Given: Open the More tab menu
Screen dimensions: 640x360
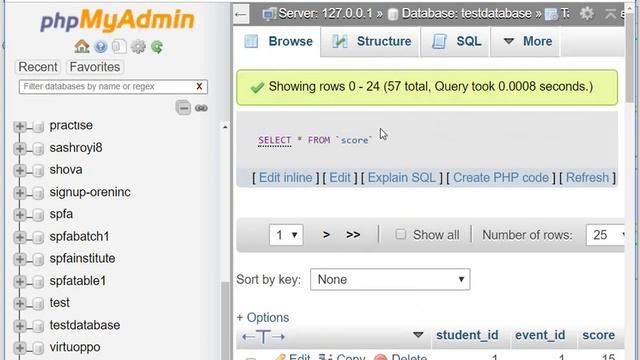Looking at the screenshot, I should tap(527, 41).
